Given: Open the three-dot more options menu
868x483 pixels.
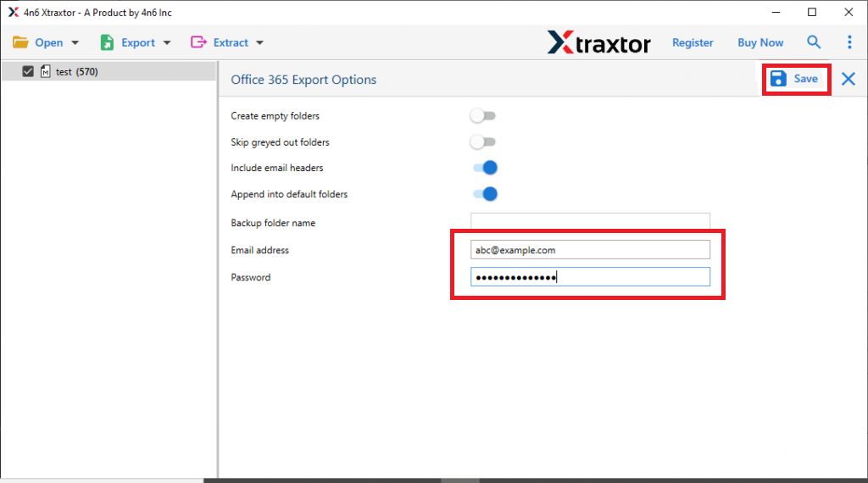Looking at the screenshot, I should click(849, 42).
